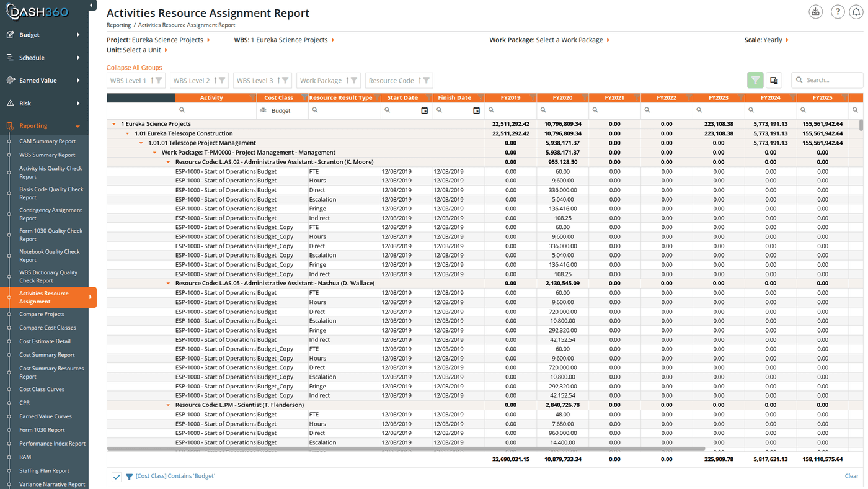Image resolution: width=868 pixels, height=489 pixels.
Task: Click the WBS Level 1 group filter icon
Action: point(159,80)
